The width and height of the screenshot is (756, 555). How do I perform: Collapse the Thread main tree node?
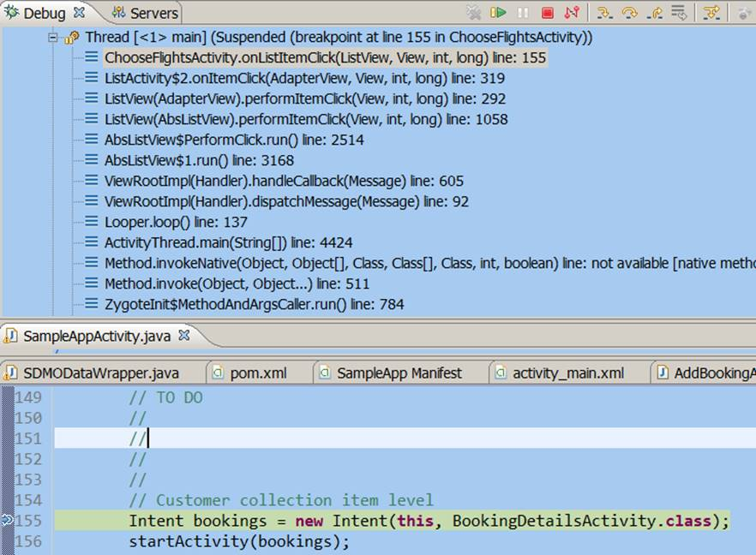(x=53, y=38)
